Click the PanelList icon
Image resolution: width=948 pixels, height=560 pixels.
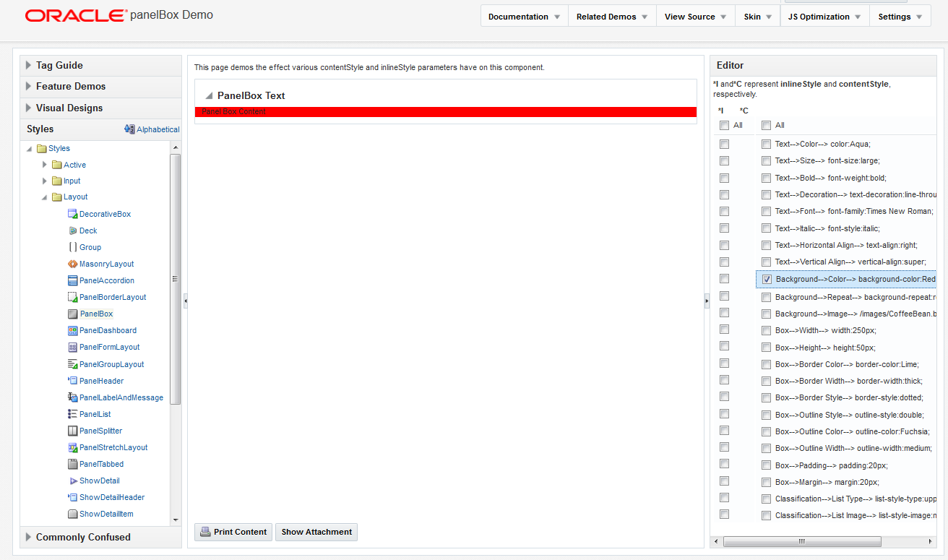[72, 414]
